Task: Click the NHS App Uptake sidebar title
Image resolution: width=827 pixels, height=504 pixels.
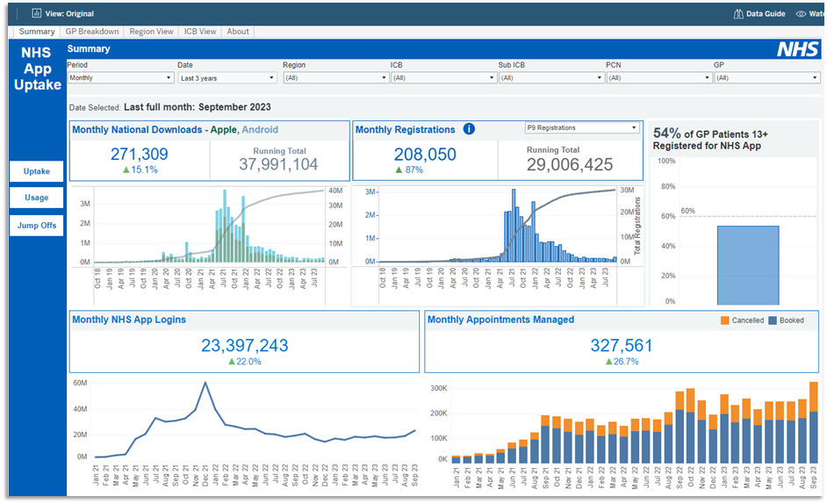Action: tap(37, 68)
